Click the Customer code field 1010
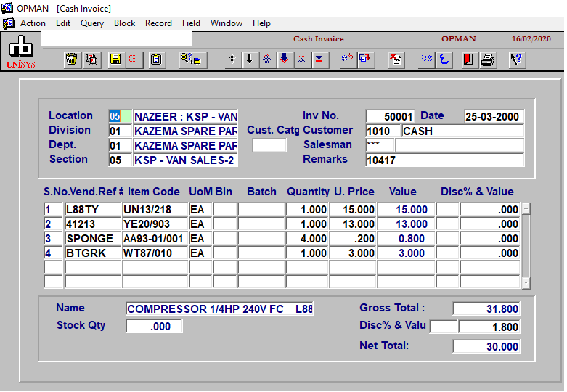 click(x=383, y=131)
